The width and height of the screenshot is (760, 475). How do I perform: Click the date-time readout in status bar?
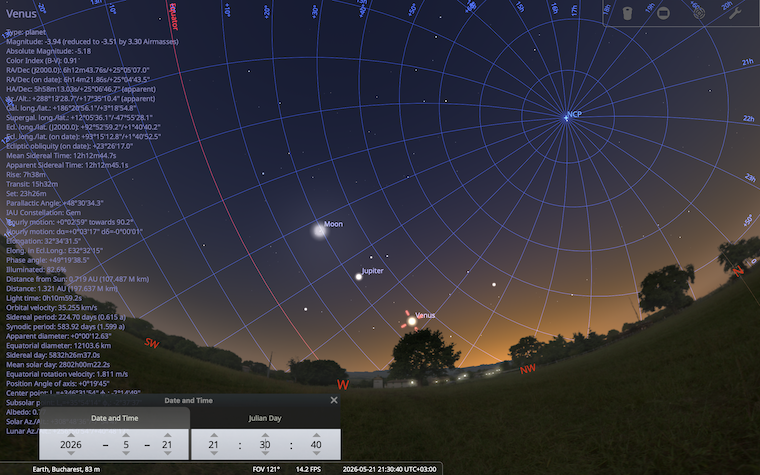pos(389,469)
